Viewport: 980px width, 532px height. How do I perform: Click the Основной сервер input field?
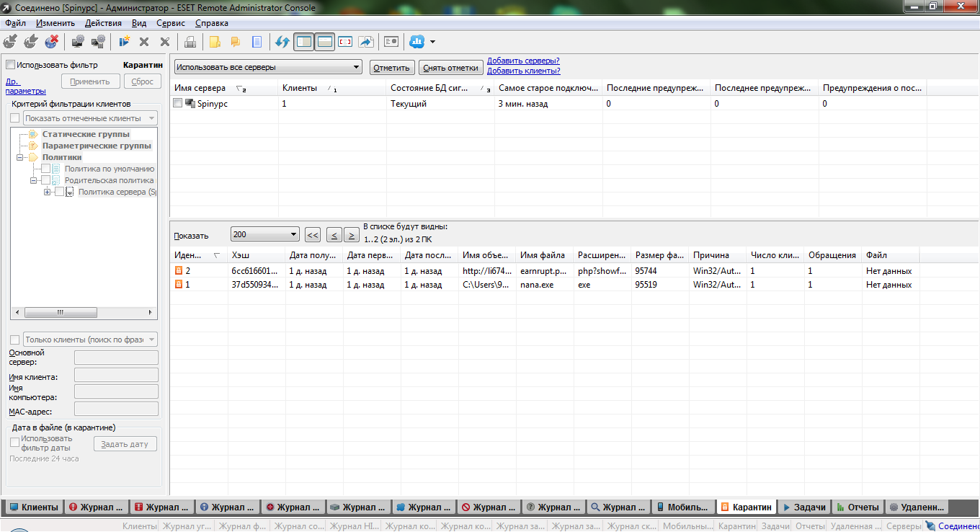(x=117, y=358)
